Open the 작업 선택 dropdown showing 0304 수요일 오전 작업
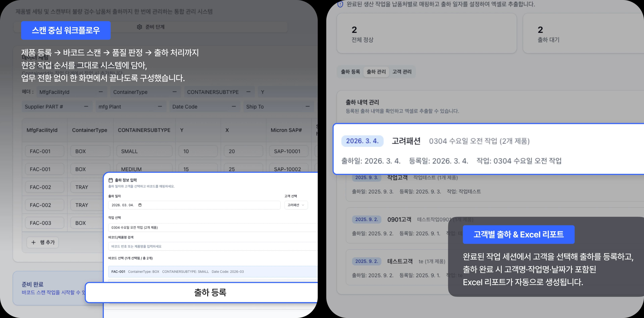The image size is (644, 318). (213, 227)
